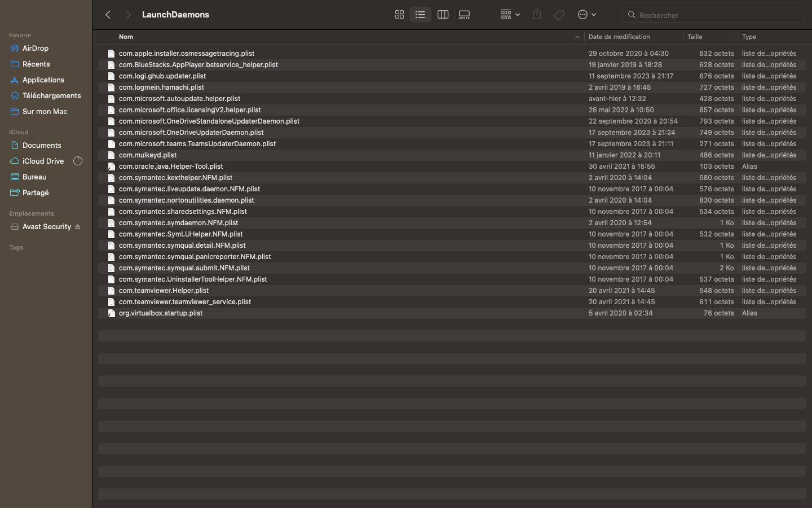The height and width of the screenshot is (508, 812).
Task: Switch to column view
Action: tap(443, 15)
